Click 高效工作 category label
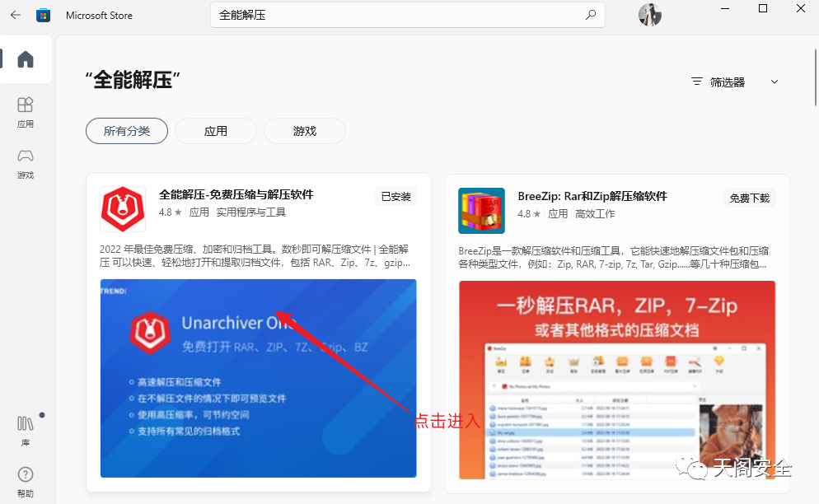The height and width of the screenshot is (504, 819). tap(595, 213)
